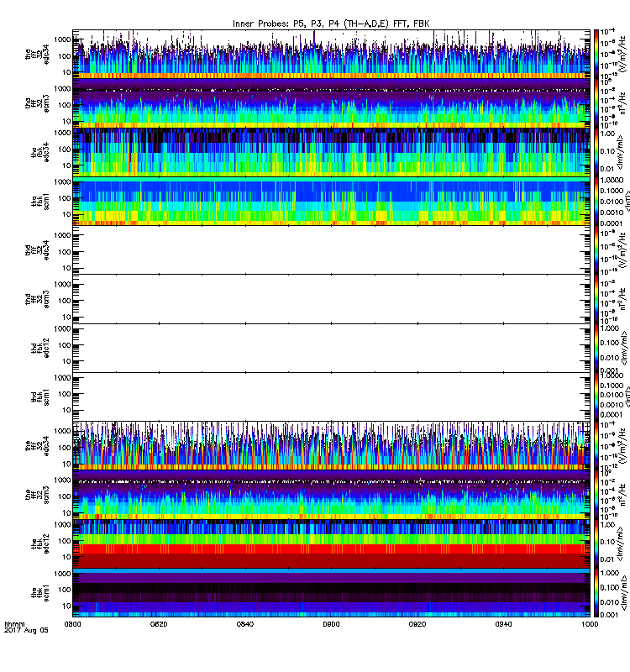Click the color bar of the thd fff scm3 panel

click(596, 299)
